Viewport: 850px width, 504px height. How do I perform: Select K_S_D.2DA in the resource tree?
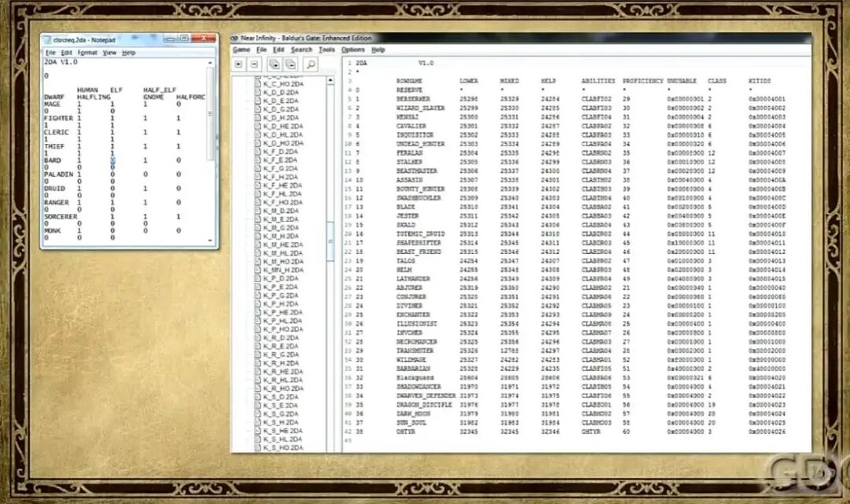(280, 397)
